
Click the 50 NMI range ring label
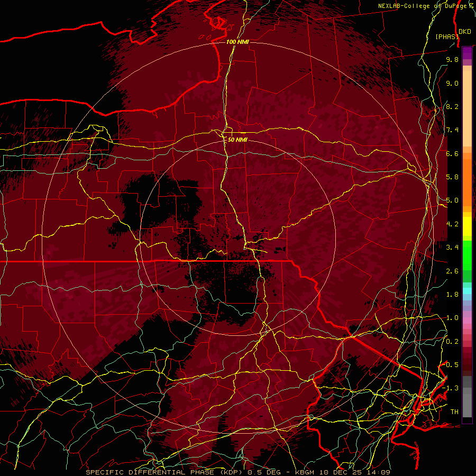(x=237, y=140)
